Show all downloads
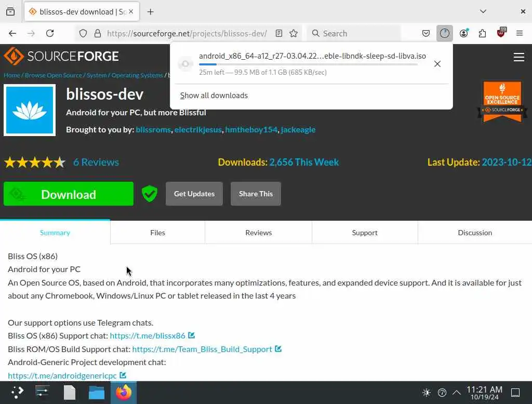 coord(214,96)
